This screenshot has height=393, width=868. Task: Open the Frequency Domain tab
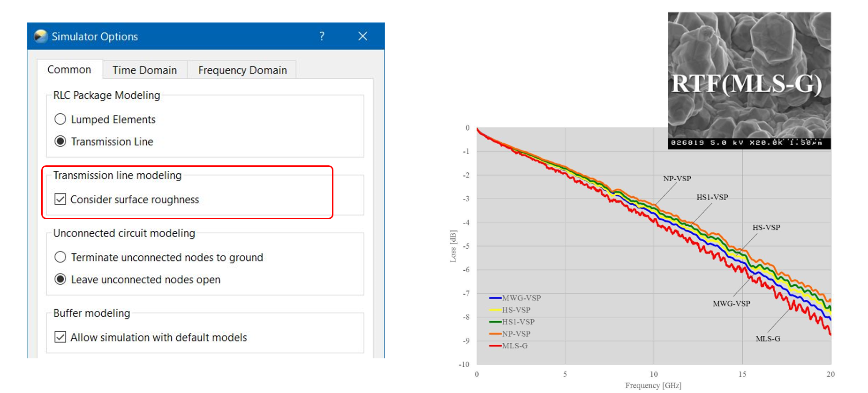point(242,70)
